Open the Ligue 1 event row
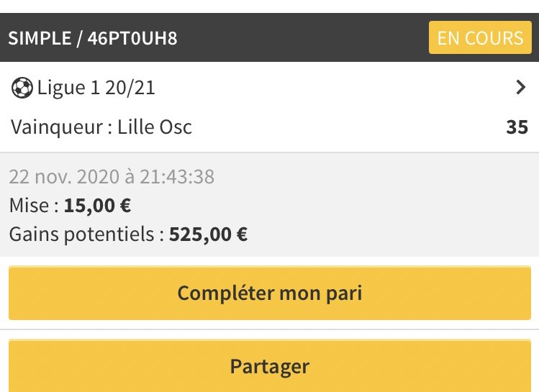 click(269, 88)
